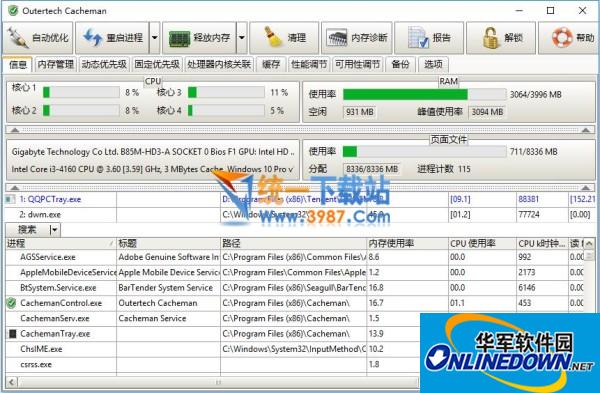This screenshot has width=600, height=393.
Task: Click the Gigabyte Technology hardware info text
Action: tap(153, 152)
